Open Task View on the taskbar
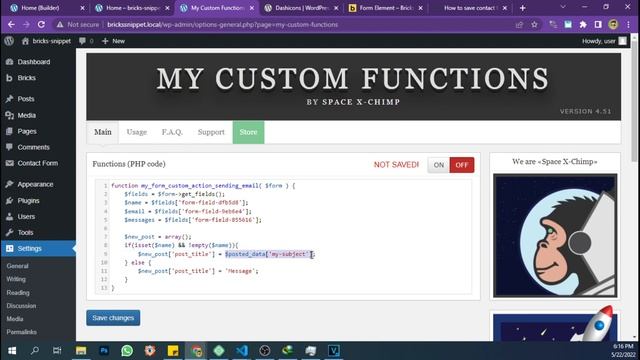The width and height of the screenshot is (640, 360). click(57, 350)
